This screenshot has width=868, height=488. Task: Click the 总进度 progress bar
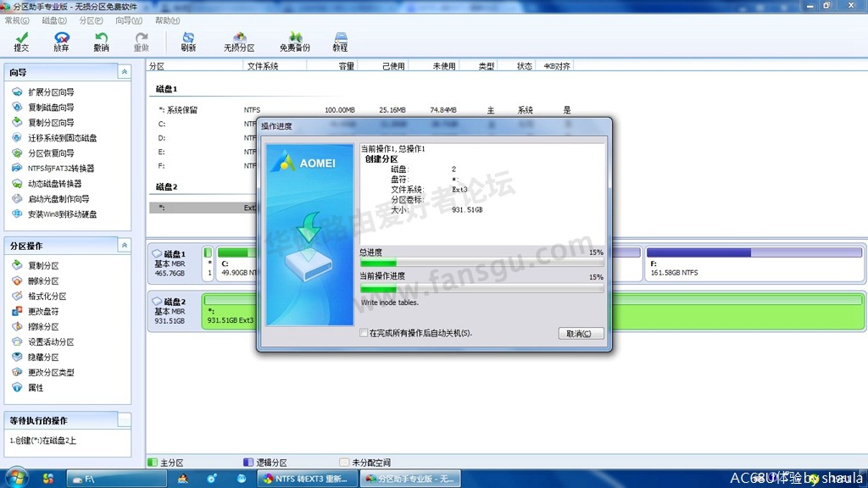coord(481,263)
